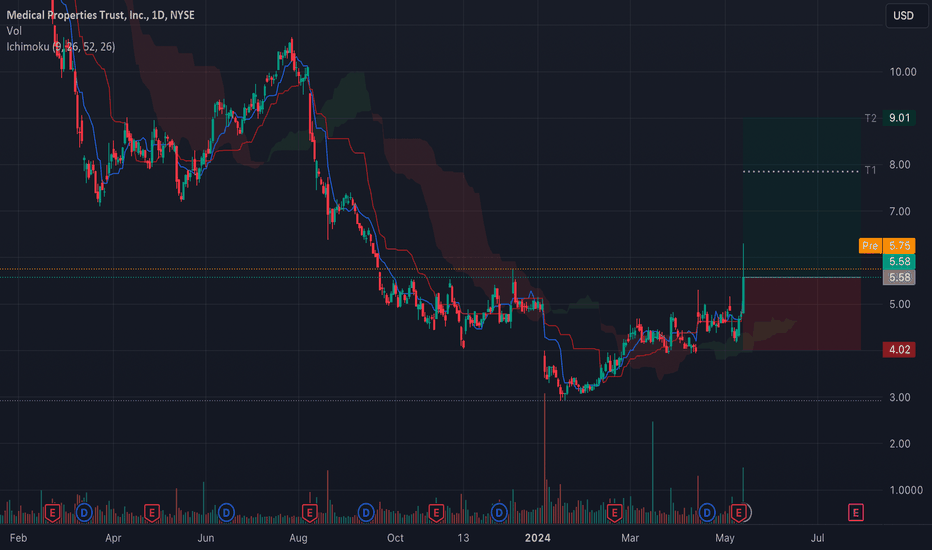Click the gray 5.58 entry price label
This screenshot has height=550, width=932.
click(x=899, y=277)
